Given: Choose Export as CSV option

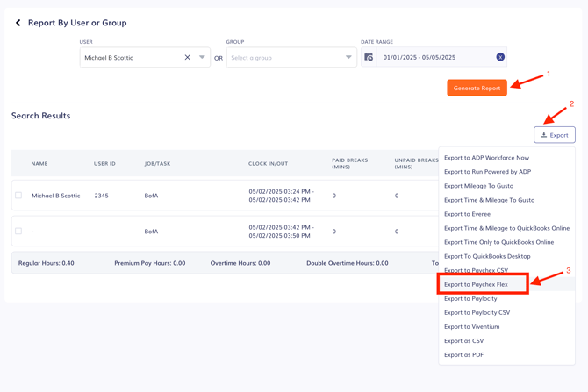Looking at the screenshot, I should (x=463, y=340).
